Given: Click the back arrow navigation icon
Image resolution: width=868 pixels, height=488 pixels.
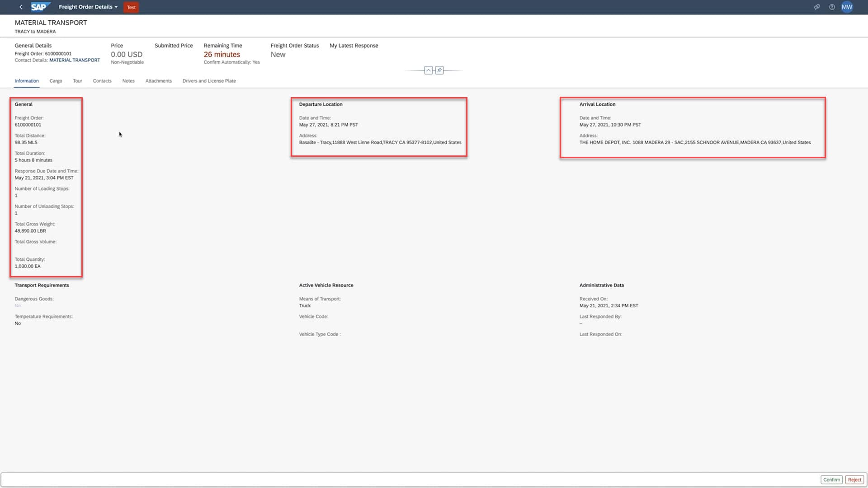Looking at the screenshot, I should (21, 7).
